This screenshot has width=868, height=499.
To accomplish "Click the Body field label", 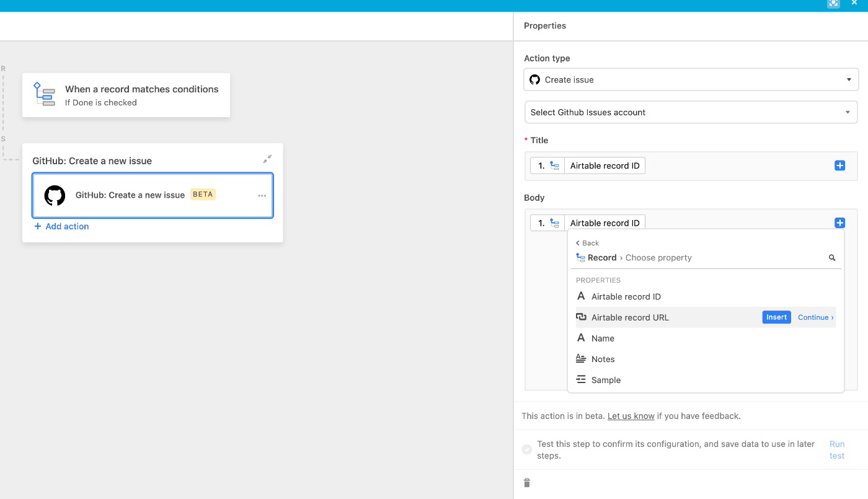I will point(534,198).
